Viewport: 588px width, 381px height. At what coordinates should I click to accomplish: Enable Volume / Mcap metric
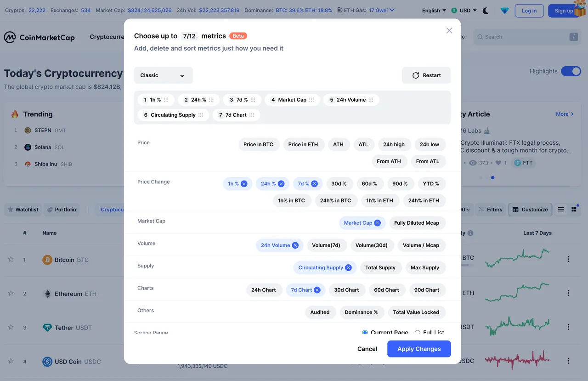pos(421,245)
